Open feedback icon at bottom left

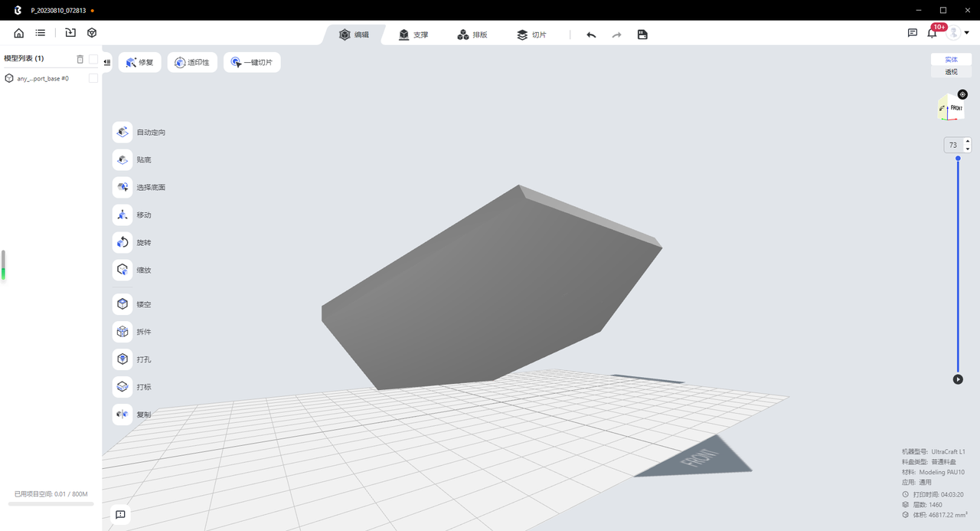pyautogui.click(x=120, y=515)
